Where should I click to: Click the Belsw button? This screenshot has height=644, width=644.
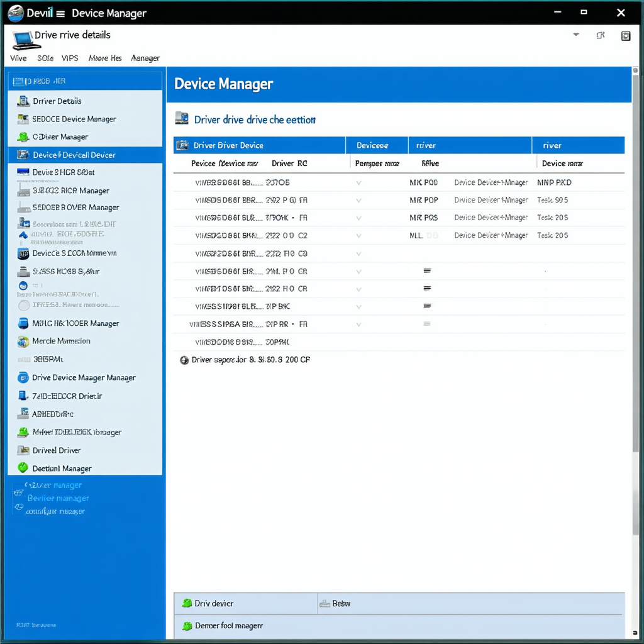click(470, 603)
